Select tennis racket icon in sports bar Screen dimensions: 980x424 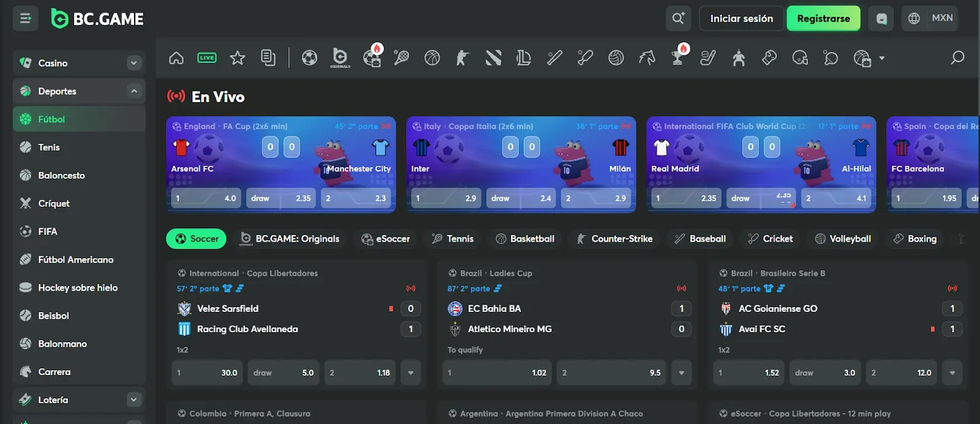pyautogui.click(x=402, y=58)
